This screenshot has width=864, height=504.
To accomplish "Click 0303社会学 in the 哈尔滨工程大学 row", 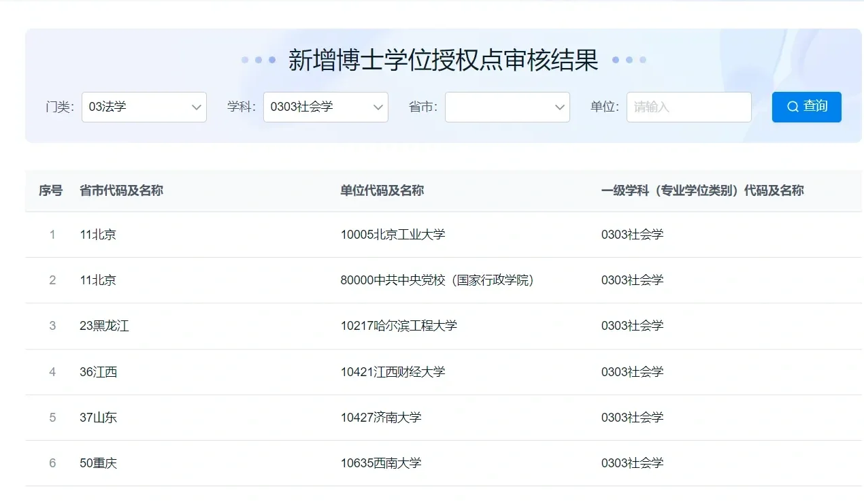I will pos(632,326).
